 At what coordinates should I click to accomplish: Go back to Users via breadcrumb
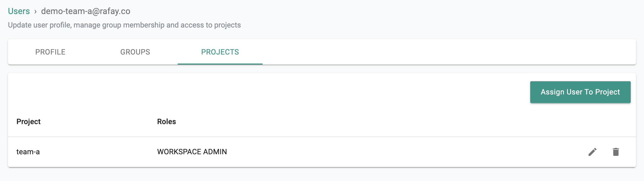19,11
